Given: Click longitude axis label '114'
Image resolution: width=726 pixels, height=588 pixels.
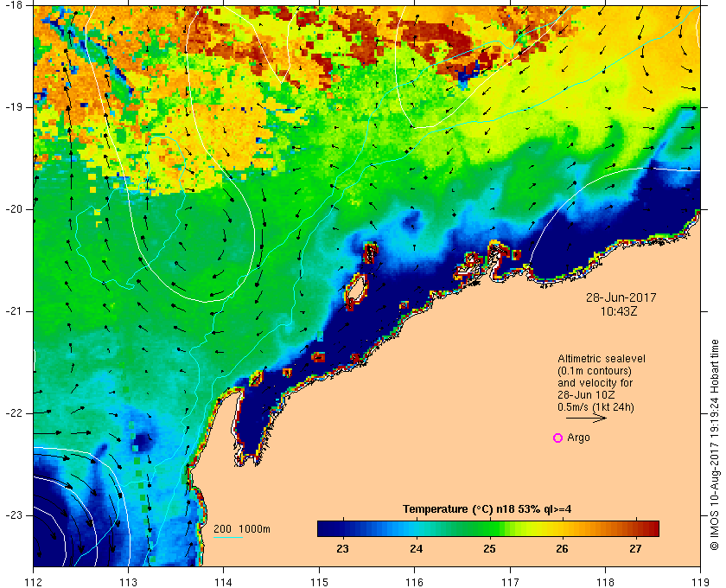Looking at the screenshot, I should 224,581.
